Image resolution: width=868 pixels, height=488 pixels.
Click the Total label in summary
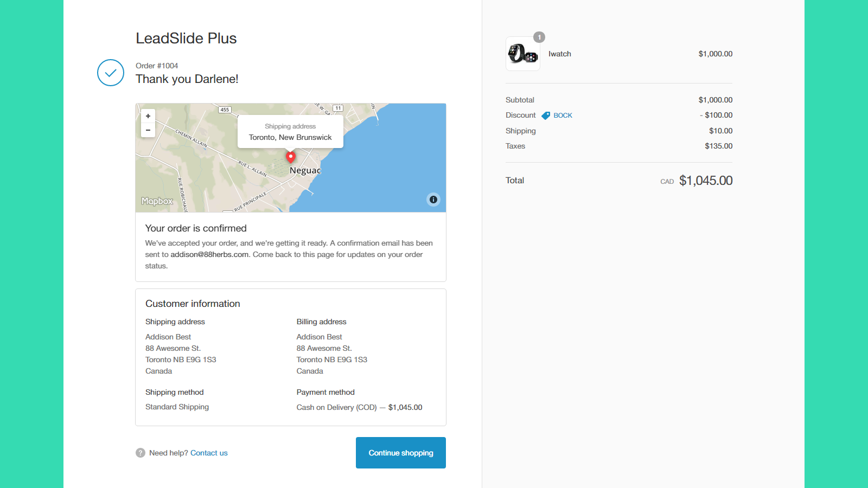tap(515, 181)
